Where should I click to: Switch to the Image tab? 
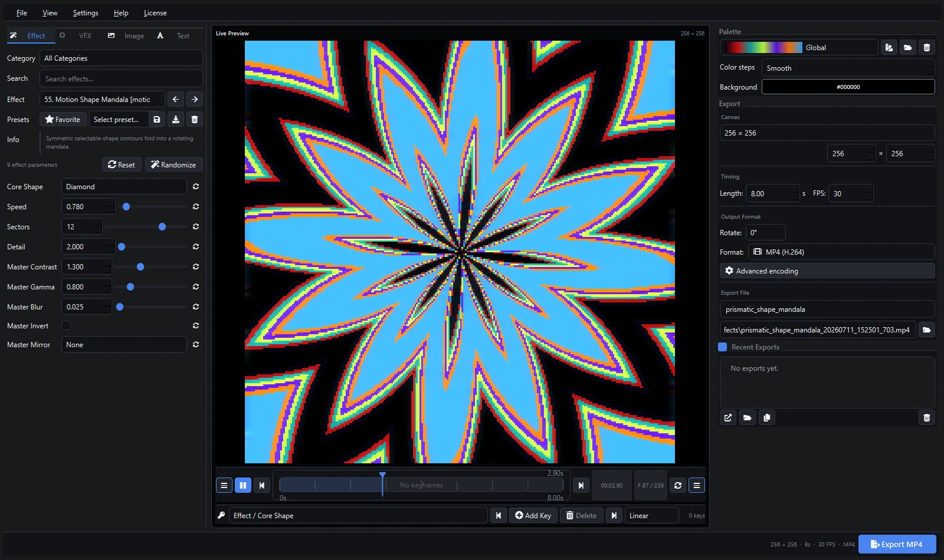(x=126, y=36)
